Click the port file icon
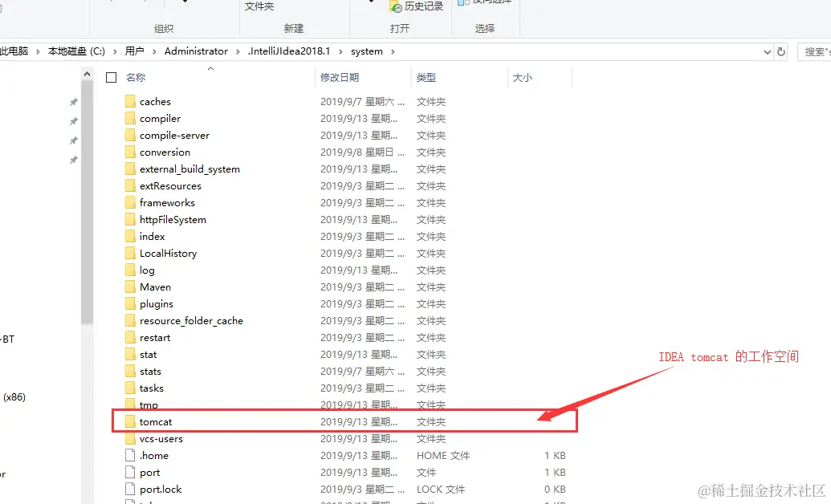The image size is (831, 504). [x=130, y=472]
